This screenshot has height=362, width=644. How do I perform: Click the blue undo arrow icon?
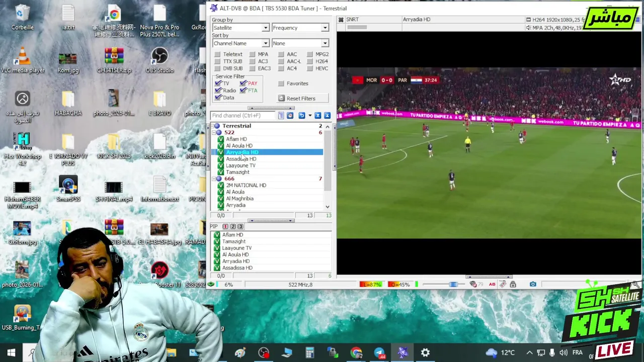pos(301,116)
